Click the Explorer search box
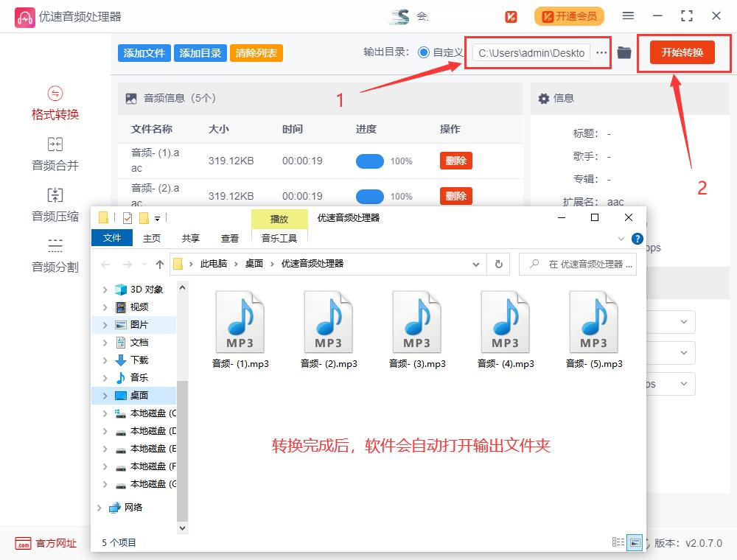The image size is (737, 560). coord(578,264)
